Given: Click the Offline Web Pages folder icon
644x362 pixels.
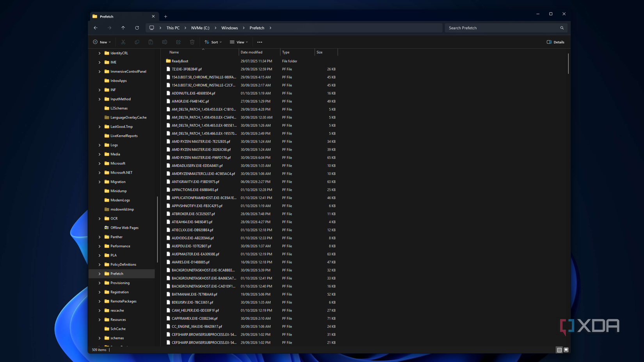Looking at the screenshot, I should pos(107,227).
